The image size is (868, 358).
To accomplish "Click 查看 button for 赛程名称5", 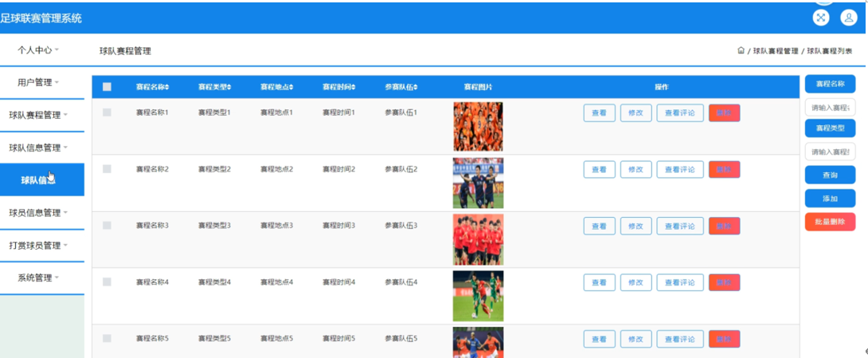I will coord(599,339).
